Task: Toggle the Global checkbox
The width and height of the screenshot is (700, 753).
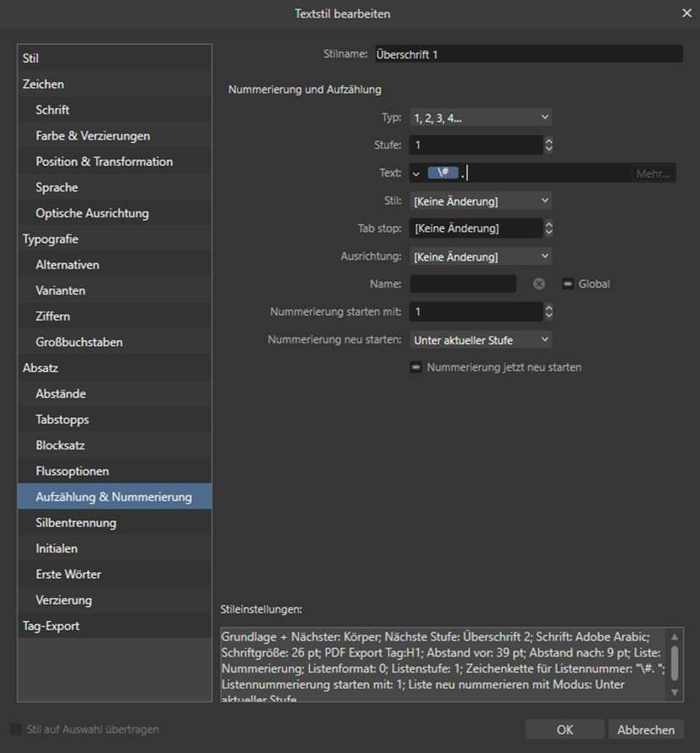Action: pos(567,283)
